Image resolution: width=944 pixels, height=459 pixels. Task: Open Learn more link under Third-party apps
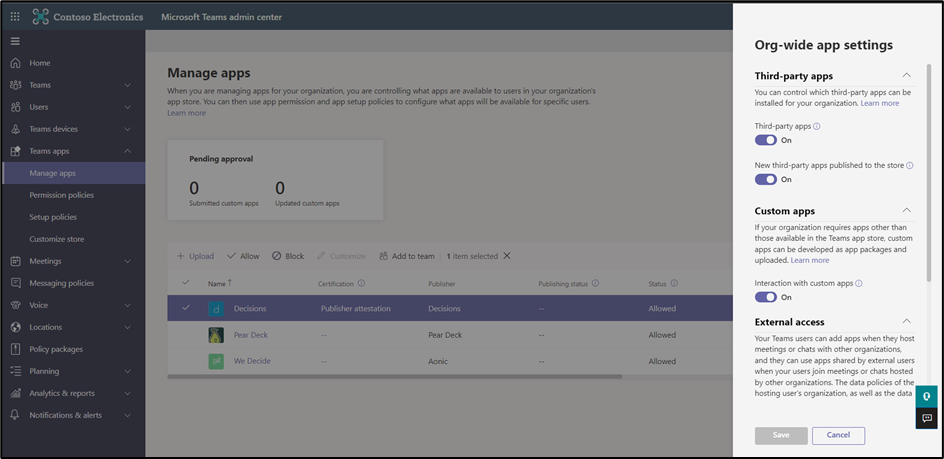(880, 104)
